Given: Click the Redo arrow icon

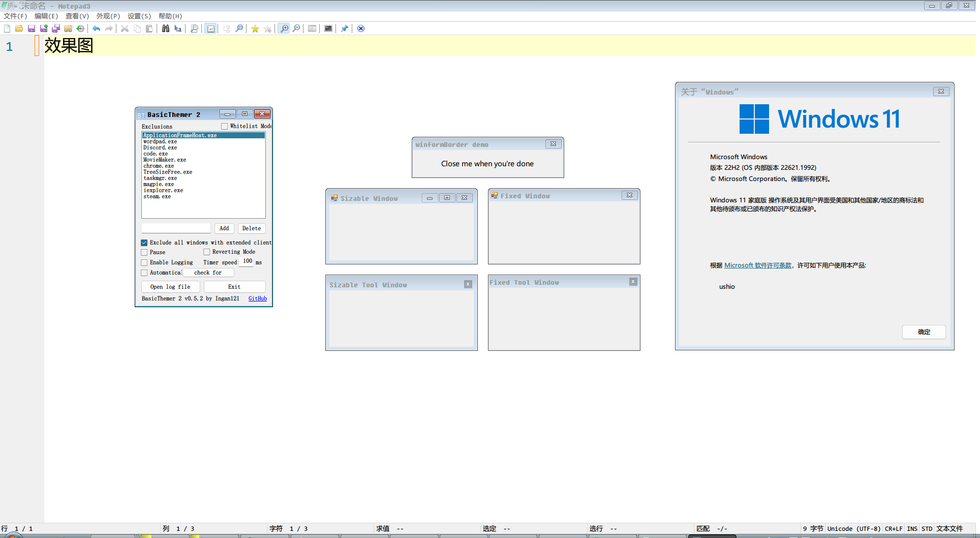Looking at the screenshot, I should click(x=109, y=28).
